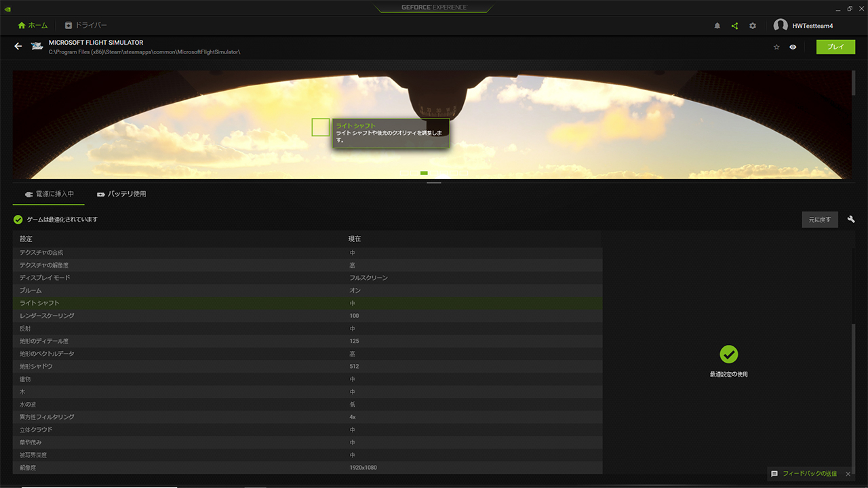Click the feedback speech bubble icon
The image size is (868, 488).
pyautogui.click(x=774, y=474)
